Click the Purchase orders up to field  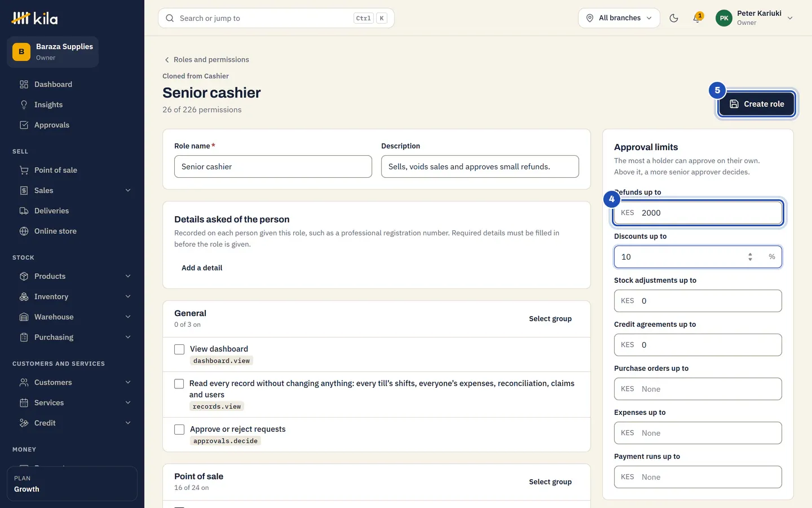pos(698,389)
